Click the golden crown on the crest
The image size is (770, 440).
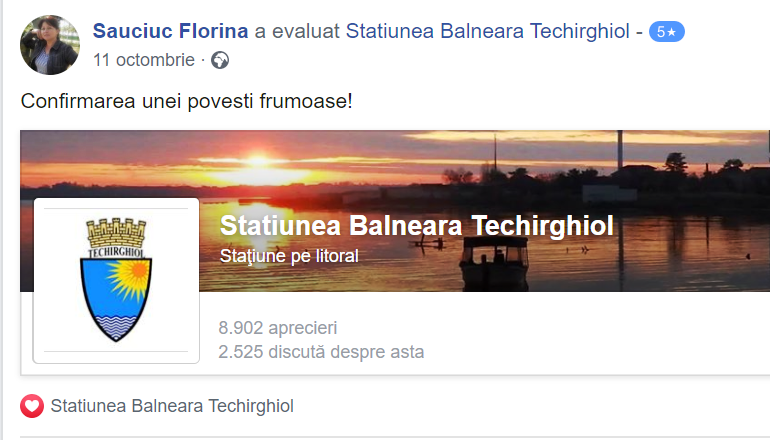116,233
